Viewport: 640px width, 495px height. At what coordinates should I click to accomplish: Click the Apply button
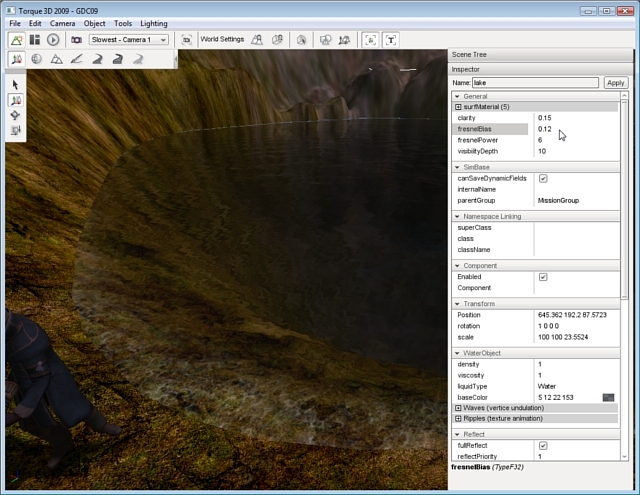(615, 83)
